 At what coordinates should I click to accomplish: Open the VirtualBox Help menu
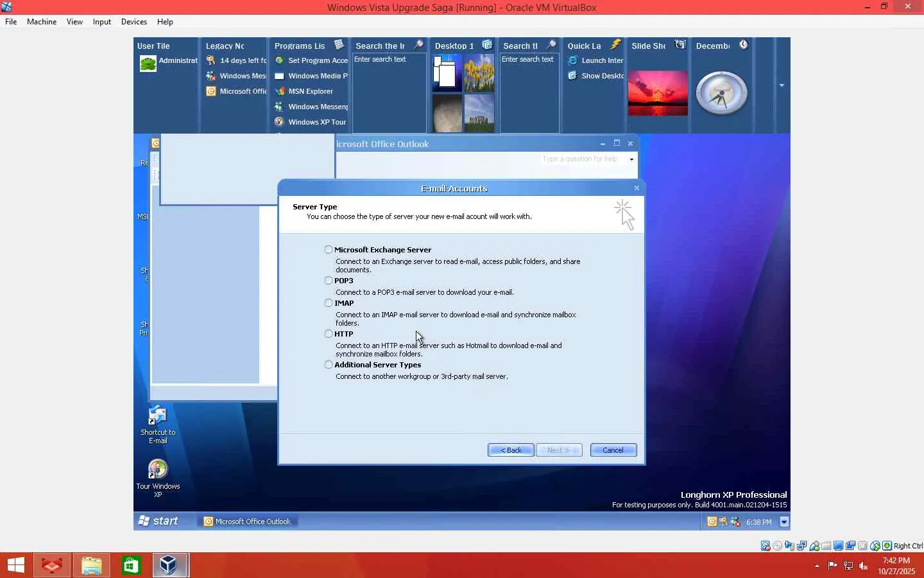165,22
